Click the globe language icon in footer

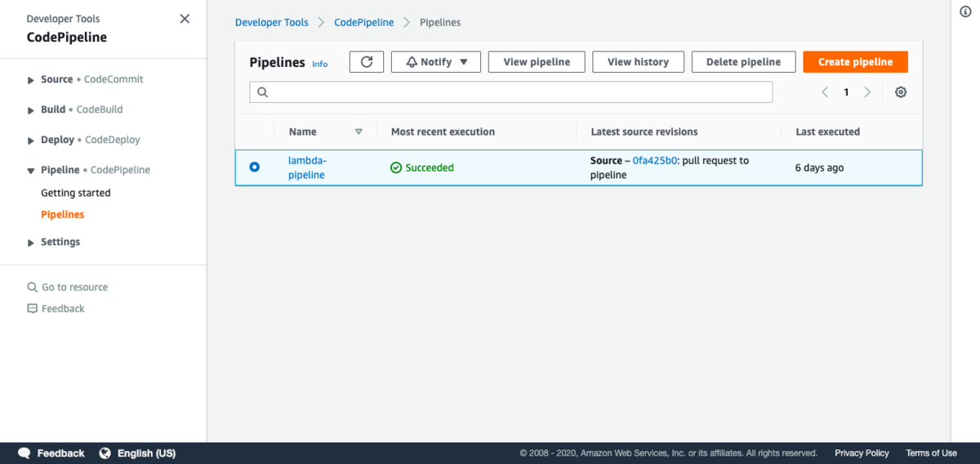(105, 453)
